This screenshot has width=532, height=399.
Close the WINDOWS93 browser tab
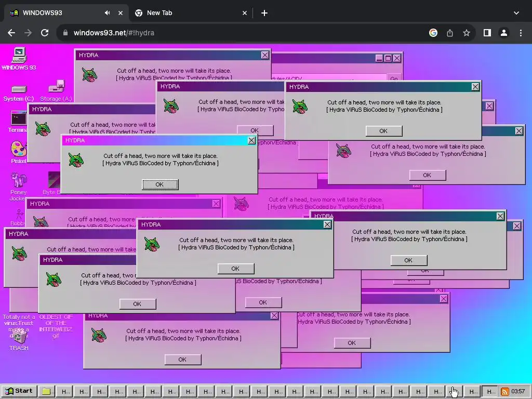[121, 13]
